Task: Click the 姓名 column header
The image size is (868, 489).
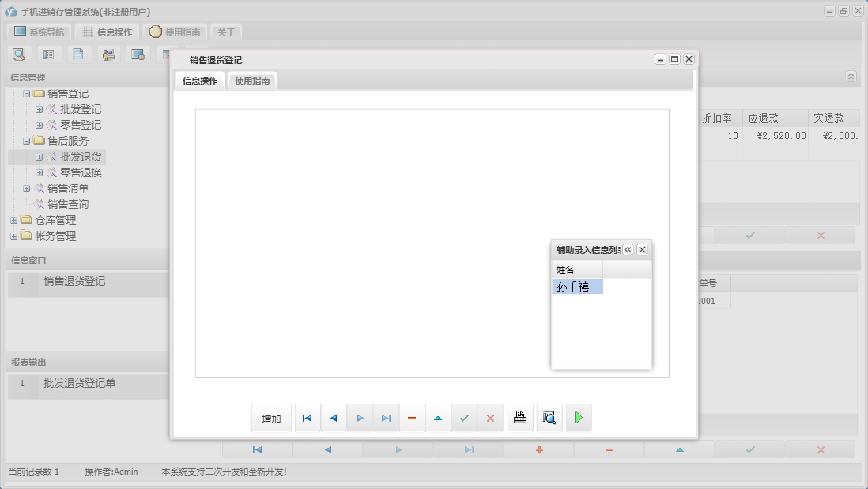Action: [577, 270]
